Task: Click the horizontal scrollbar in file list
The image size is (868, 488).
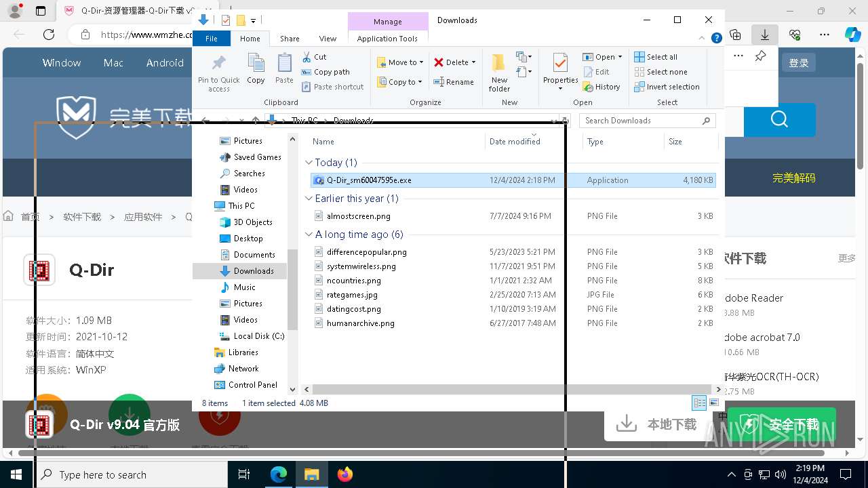Action: [x=512, y=390]
